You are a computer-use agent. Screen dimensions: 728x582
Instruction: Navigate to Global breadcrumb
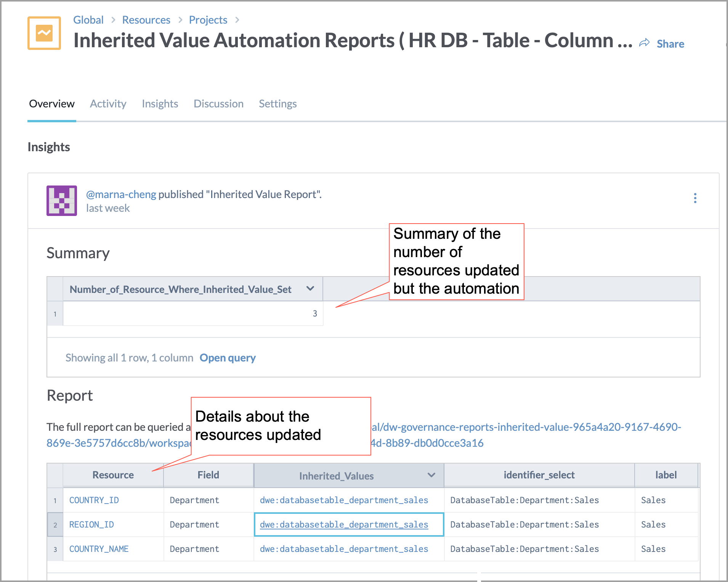pos(88,20)
